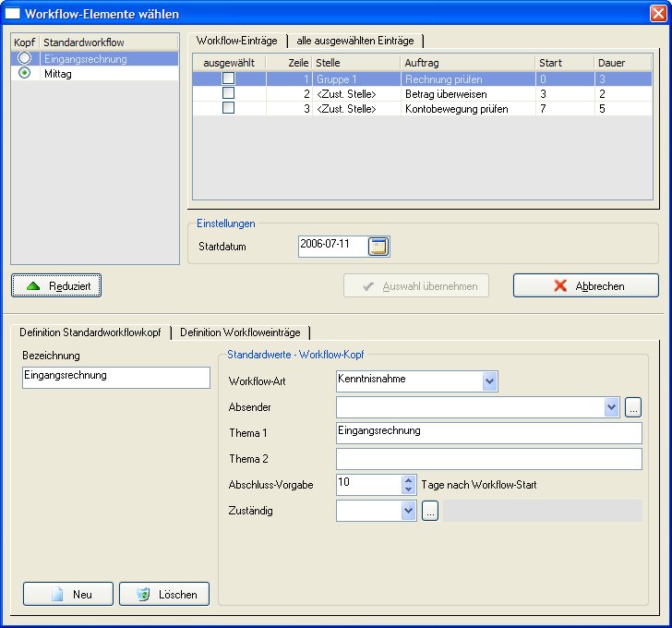The width and height of the screenshot is (672, 628).
Task: Click the Gruppe 1 cell
Action: tap(356, 79)
